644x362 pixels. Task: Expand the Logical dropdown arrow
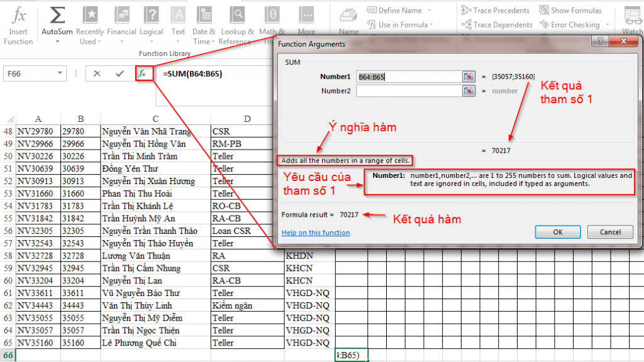151,41
